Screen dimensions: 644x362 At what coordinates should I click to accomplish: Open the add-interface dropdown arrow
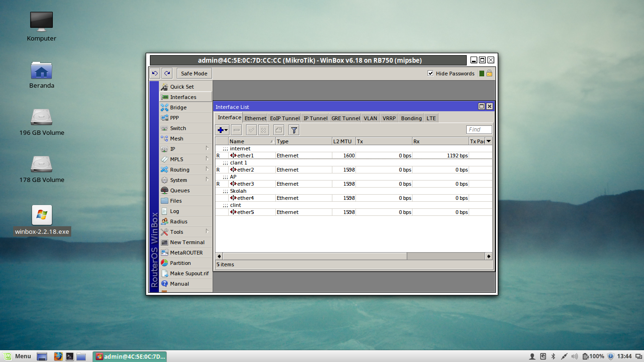(225, 130)
